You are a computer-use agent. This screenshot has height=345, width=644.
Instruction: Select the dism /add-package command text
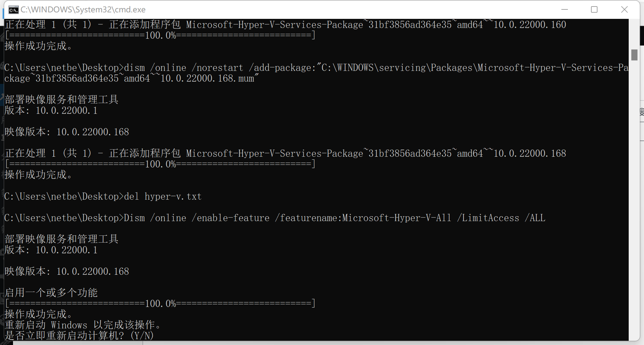pos(293,67)
